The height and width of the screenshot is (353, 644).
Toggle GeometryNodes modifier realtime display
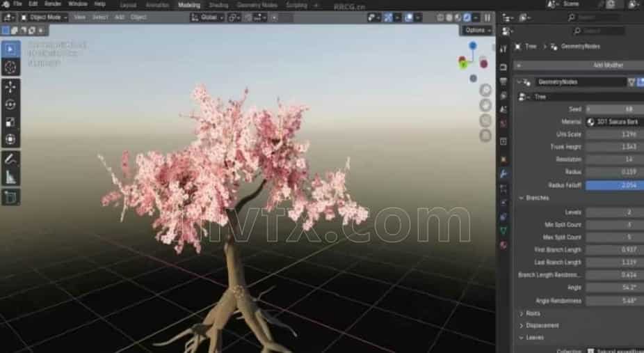tap(641, 82)
